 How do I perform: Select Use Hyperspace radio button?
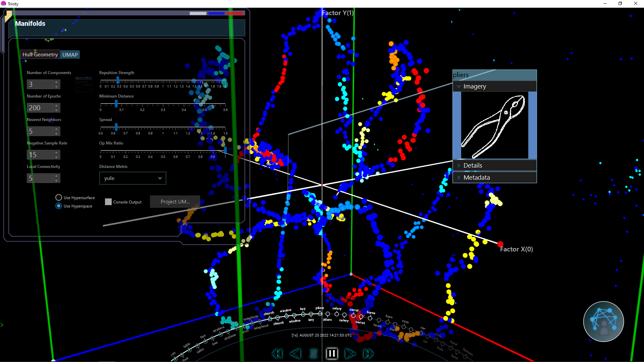coord(59,206)
